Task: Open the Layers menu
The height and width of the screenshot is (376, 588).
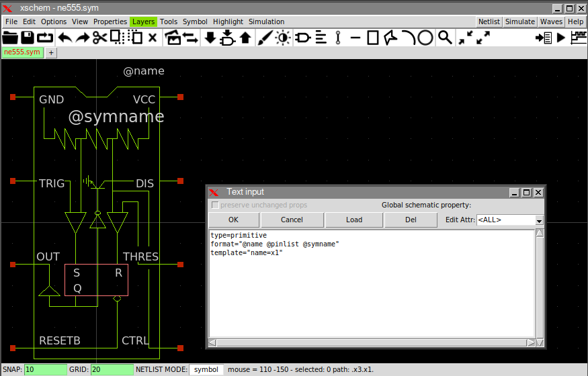Action: pos(143,21)
